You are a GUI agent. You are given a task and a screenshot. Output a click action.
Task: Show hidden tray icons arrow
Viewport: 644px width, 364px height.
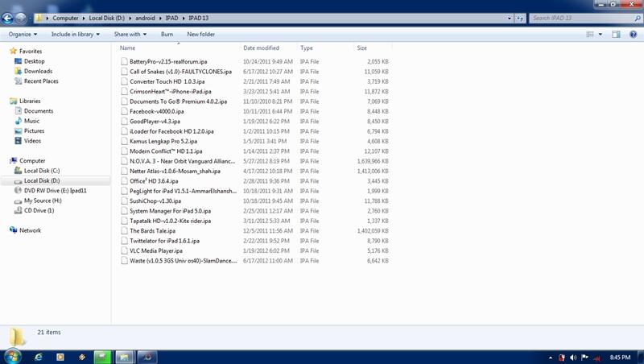(551, 358)
